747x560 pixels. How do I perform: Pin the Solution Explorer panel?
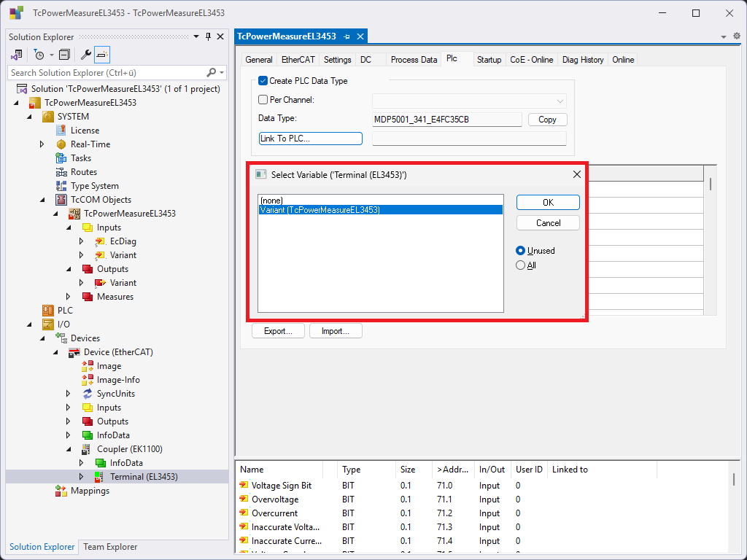coord(208,37)
